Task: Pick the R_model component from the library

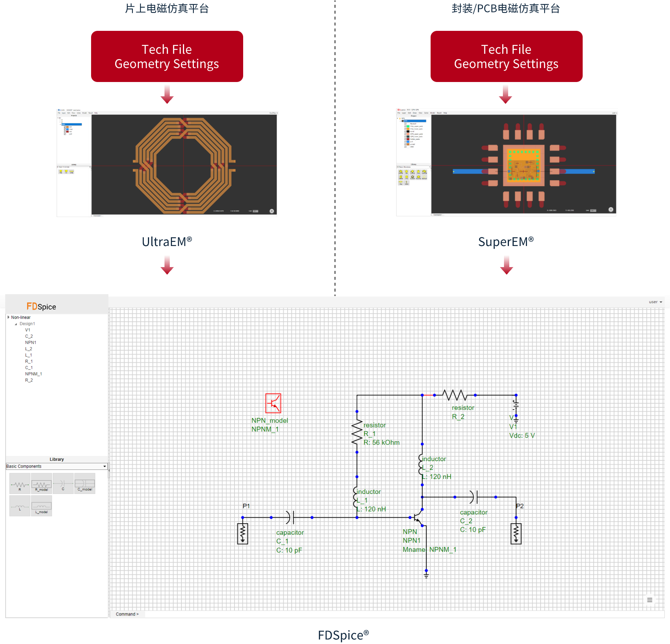Action: tap(41, 484)
